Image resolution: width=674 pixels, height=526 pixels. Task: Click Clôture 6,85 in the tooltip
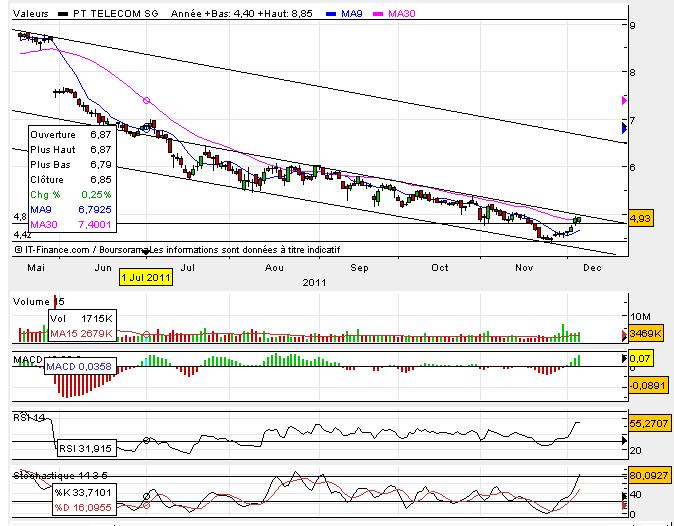tap(71, 180)
